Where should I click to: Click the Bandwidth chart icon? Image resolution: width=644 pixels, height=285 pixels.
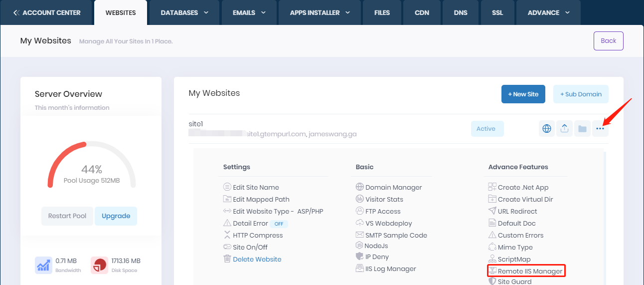(43, 265)
